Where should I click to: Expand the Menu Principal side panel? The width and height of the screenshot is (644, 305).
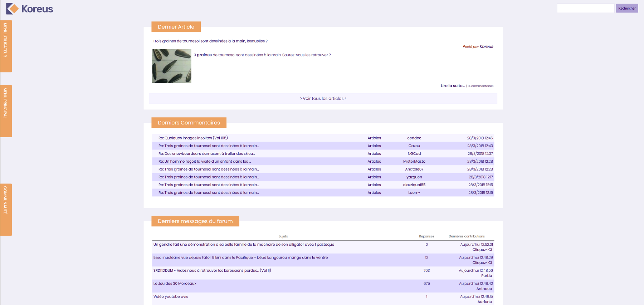click(x=6, y=111)
